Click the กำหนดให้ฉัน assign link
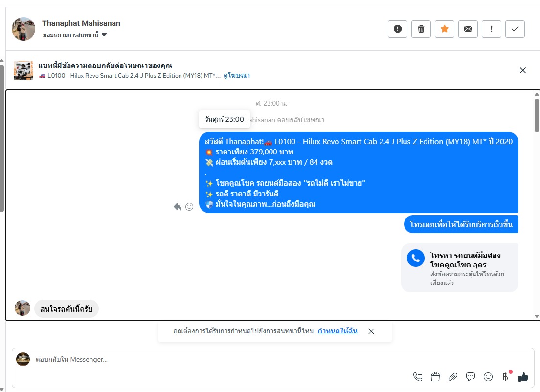This screenshot has width=540, height=392. point(337,331)
